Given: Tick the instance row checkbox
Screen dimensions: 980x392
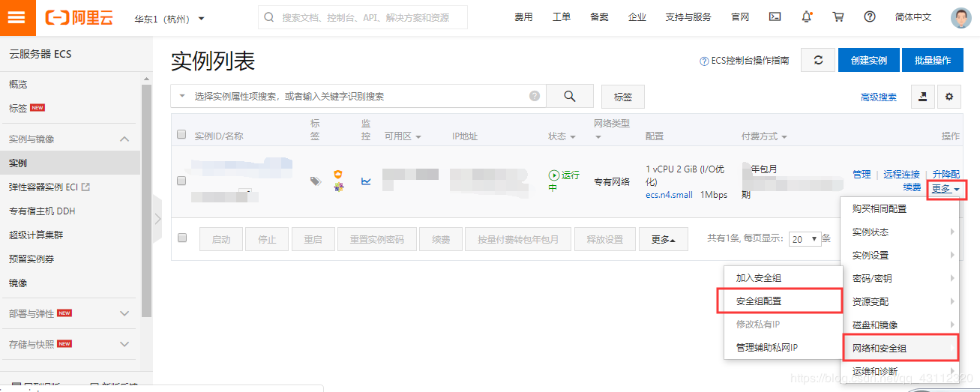Looking at the screenshot, I should point(181,181).
